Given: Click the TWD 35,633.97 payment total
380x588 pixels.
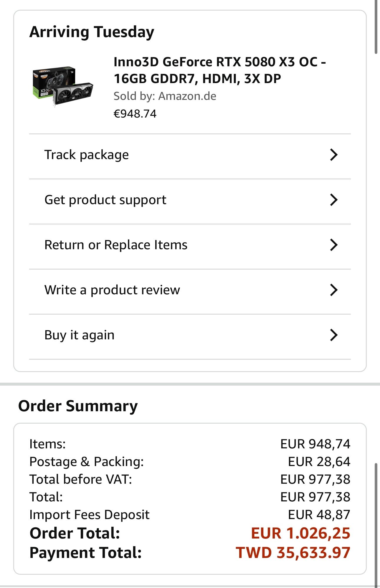Looking at the screenshot, I should click(x=293, y=553).
